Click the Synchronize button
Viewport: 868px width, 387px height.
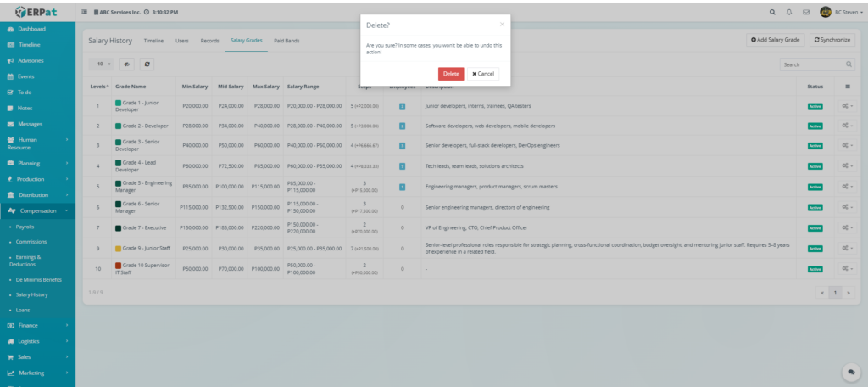(832, 40)
